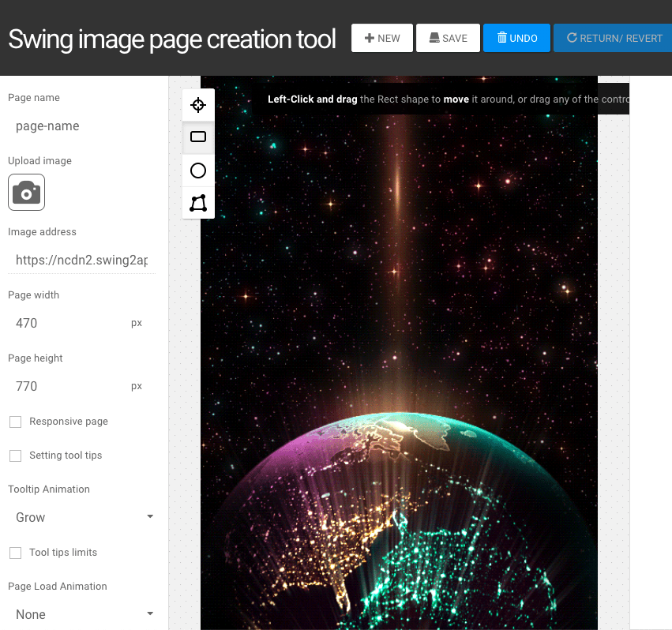The width and height of the screenshot is (672, 630).
Task: Select the Rectangle shape tool
Action: pos(198,137)
